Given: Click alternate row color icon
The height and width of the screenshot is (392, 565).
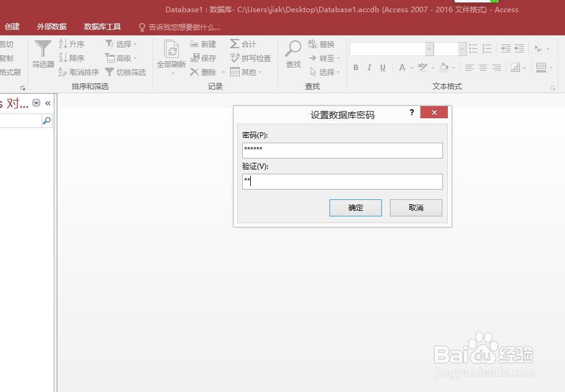Looking at the screenshot, I should click(541, 67).
